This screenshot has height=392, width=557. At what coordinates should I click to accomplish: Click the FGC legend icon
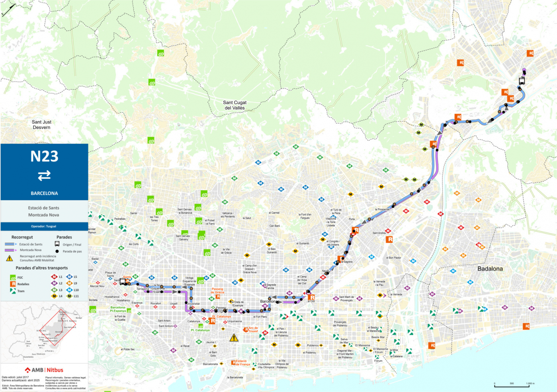pyautogui.click(x=13, y=277)
